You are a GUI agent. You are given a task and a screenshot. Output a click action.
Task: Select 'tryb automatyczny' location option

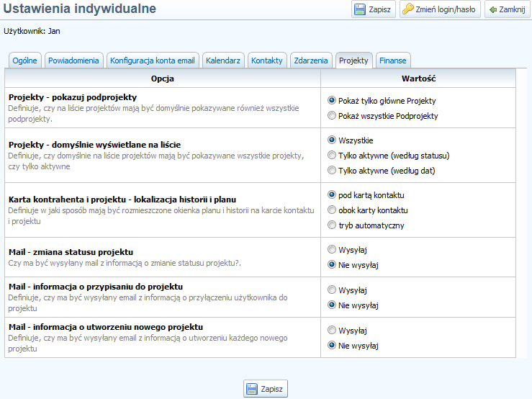point(332,225)
